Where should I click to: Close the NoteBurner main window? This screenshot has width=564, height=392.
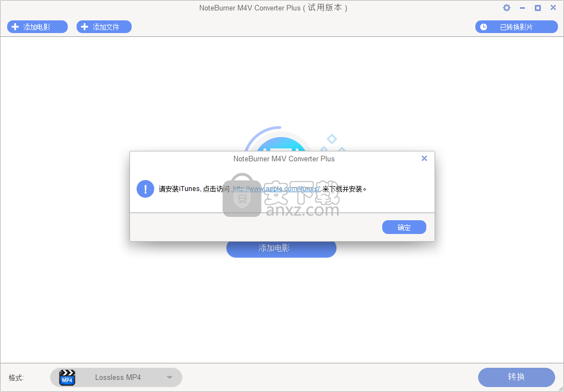point(553,8)
